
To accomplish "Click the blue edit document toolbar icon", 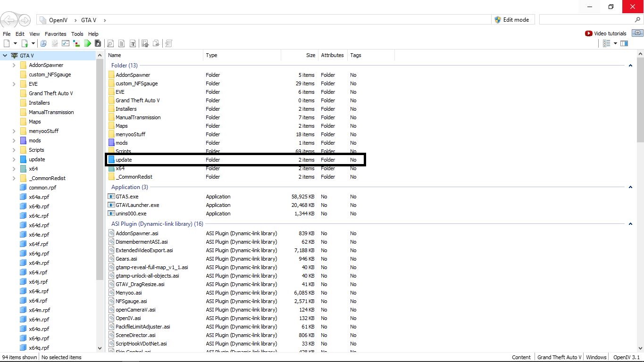I will (x=43, y=43).
